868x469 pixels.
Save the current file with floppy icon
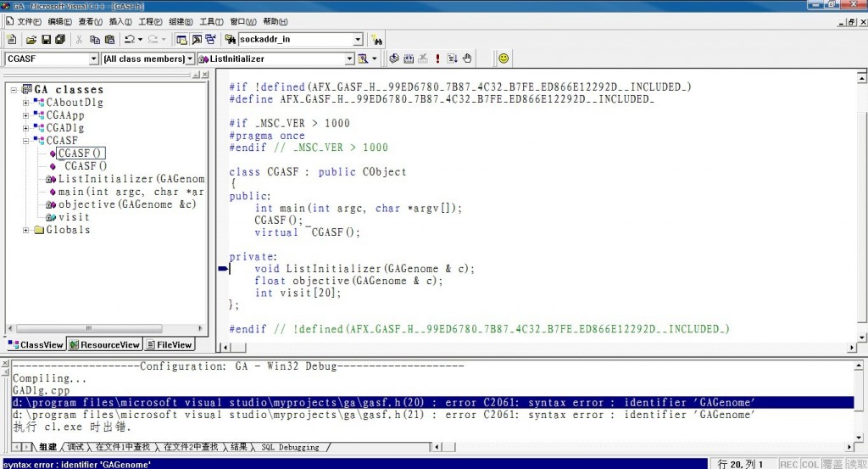tap(46, 39)
